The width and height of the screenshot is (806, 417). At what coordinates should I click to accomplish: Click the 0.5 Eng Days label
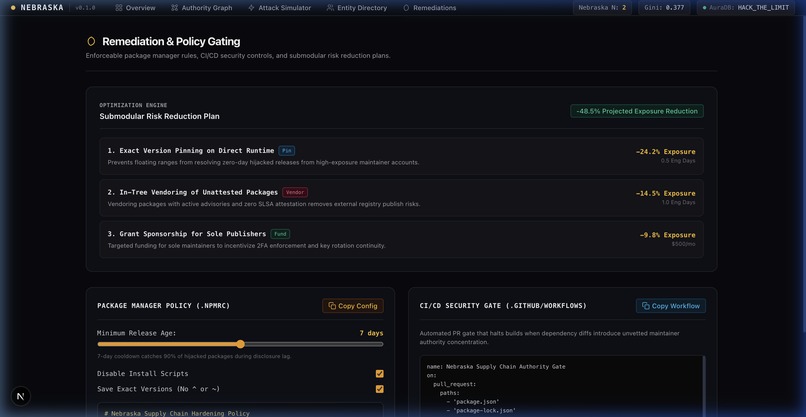click(x=678, y=161)
